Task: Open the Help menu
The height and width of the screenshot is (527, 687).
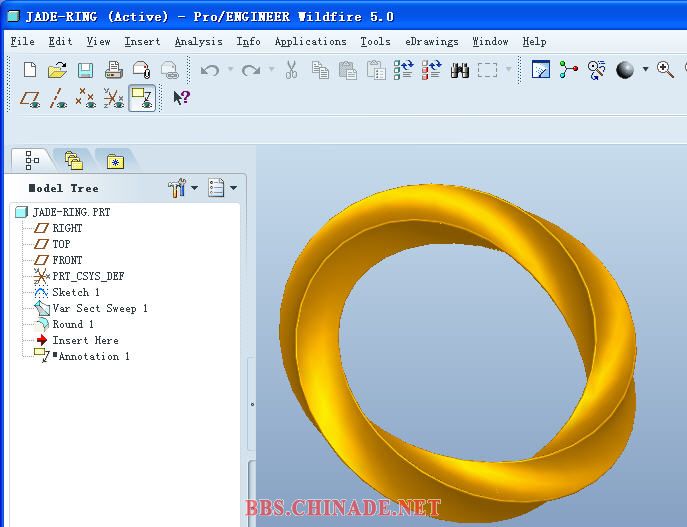Action: coord(535,42)
